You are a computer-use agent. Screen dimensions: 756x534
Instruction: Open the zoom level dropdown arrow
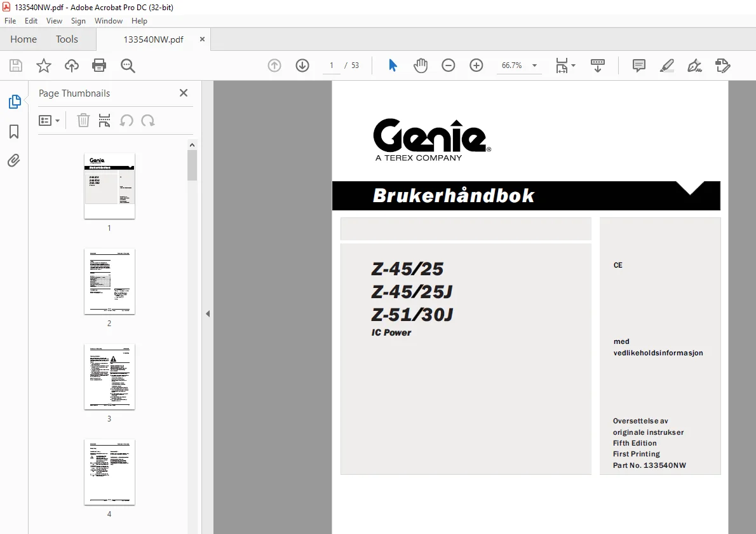(x=534, y=65)
